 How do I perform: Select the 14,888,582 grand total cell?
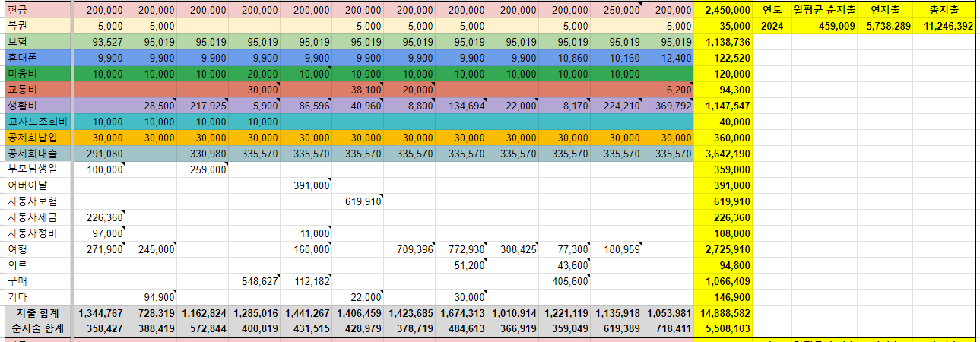(x=722, y=313)
